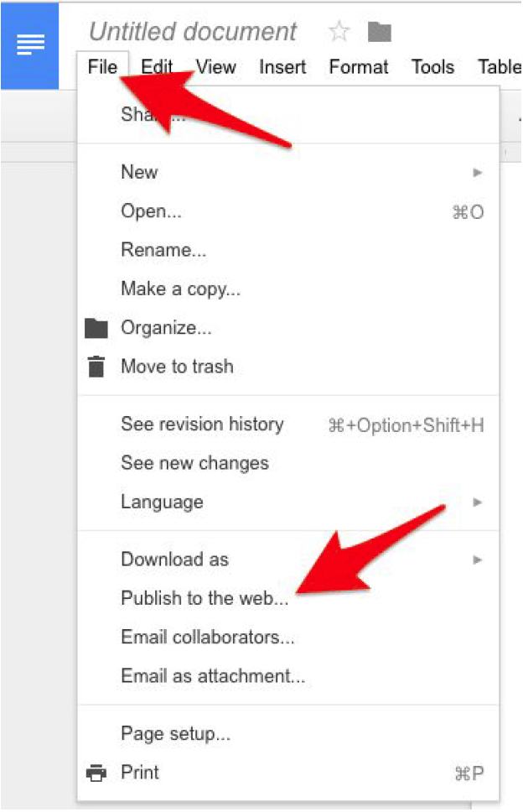Image resolution: width=523 pixels, height=812 pixels.
Task: Click Email as attachment entry
Action: 213,675
